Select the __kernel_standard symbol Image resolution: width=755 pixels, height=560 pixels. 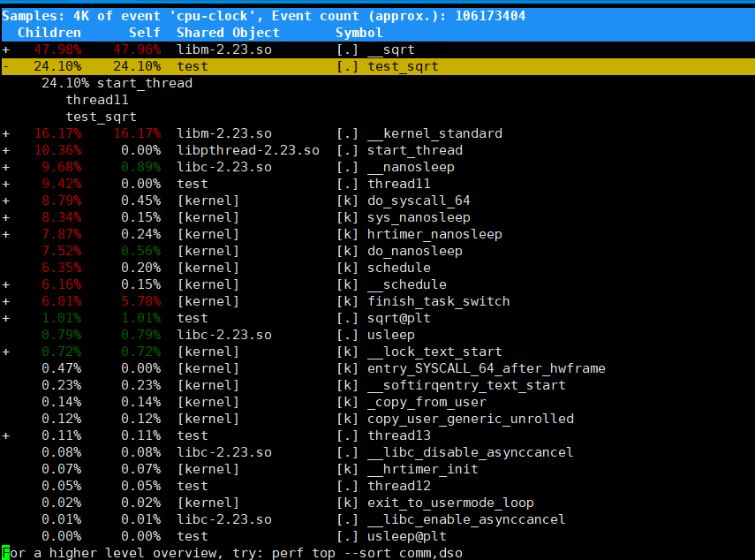pos(434,133)
